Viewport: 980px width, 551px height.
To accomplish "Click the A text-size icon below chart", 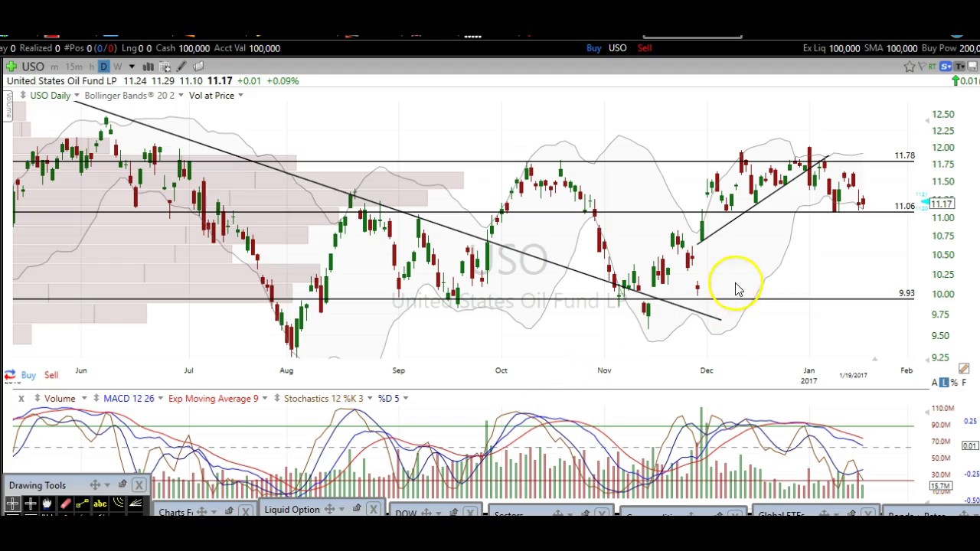I will click(x=934, y=383).
